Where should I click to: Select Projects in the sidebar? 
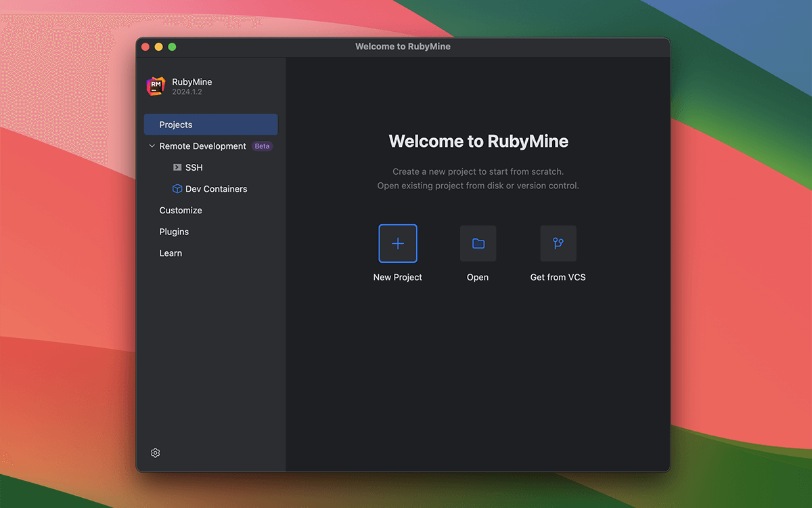211,125
